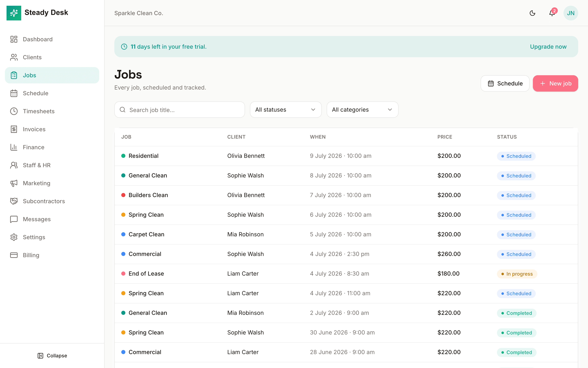
Task: Click the Invoices receipt icon in sidebar
Action: click(14, 129)
